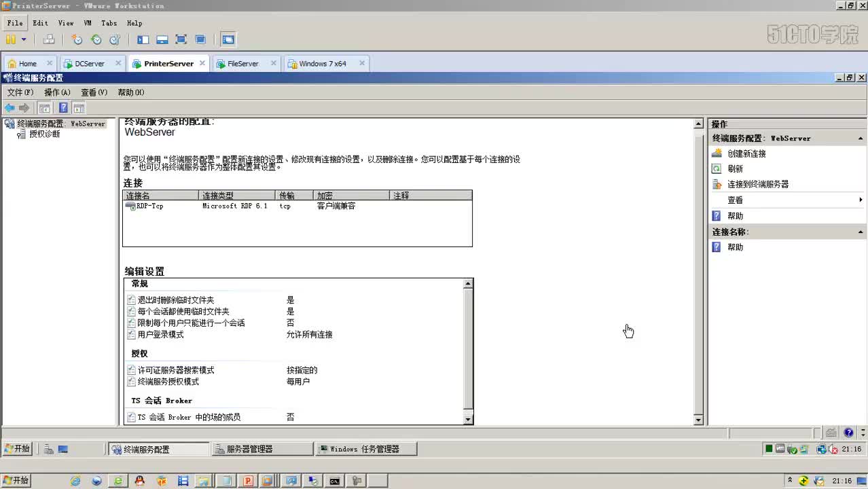
Task: Click 创建新连接 in the actions pane
Action: 746,153
